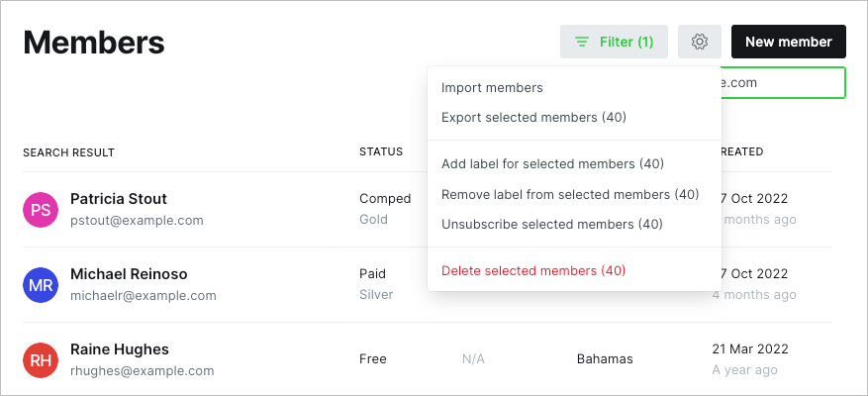Open Raine Hughes's member name
The image size is (868, 396).
click(120, 349)
